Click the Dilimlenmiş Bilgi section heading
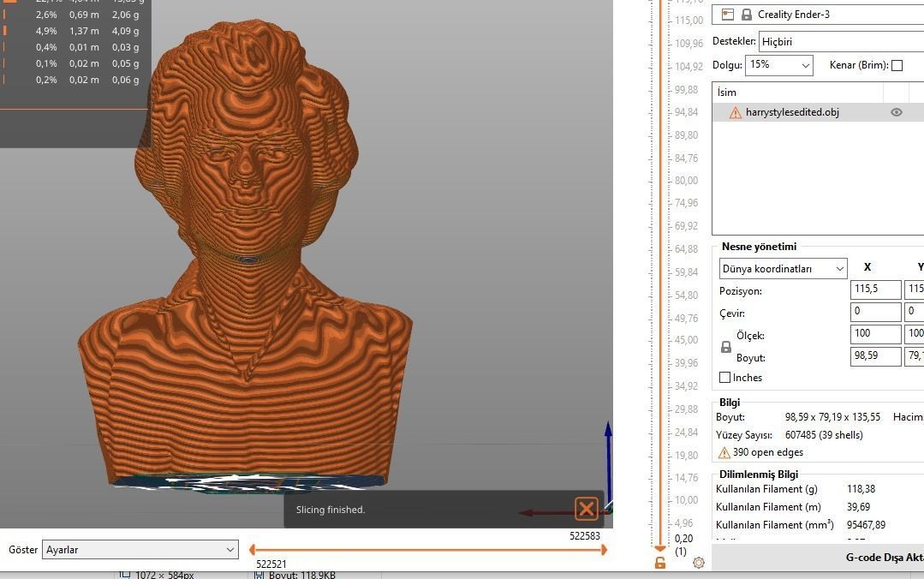 point(759,474)
